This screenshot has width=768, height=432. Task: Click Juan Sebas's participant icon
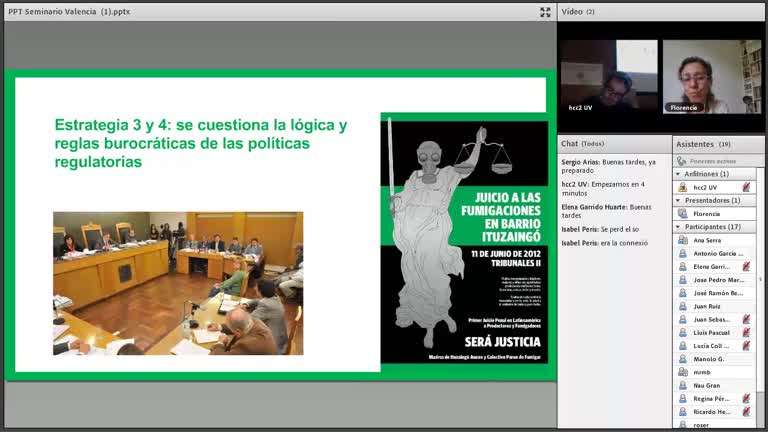pyautogui.click(x=683, y=319)
